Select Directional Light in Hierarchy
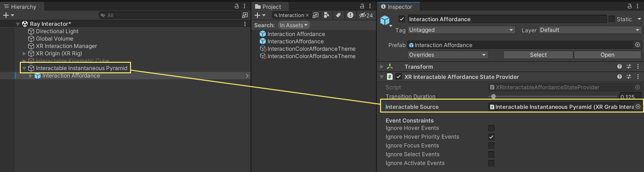 (x=57, y=31)
